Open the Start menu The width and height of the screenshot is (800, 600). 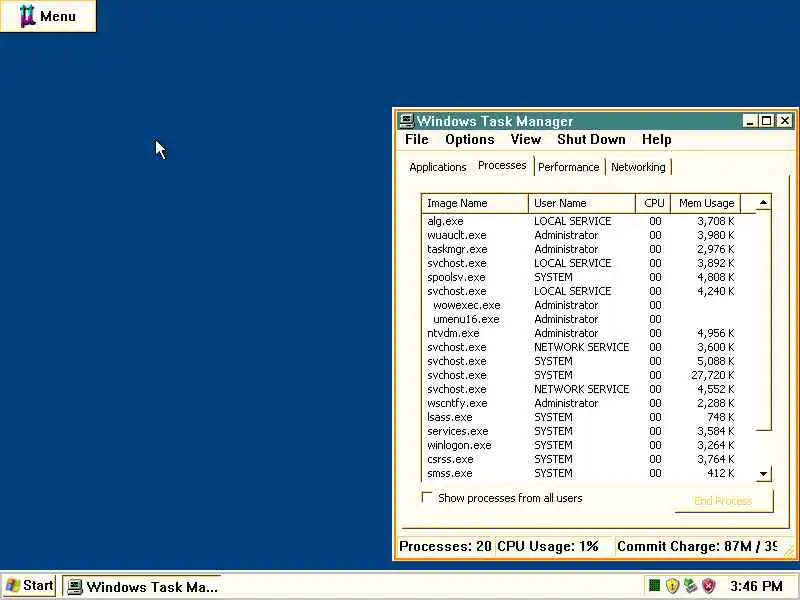point(29,586)
